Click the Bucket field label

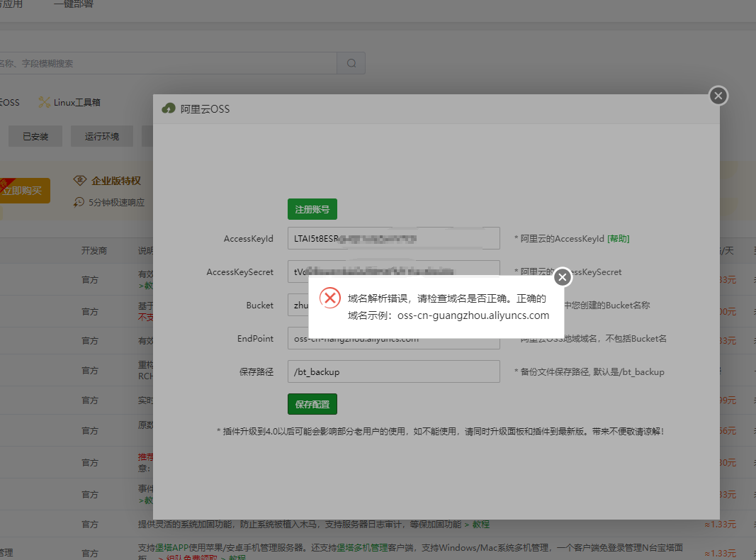(x=260, y=306)
